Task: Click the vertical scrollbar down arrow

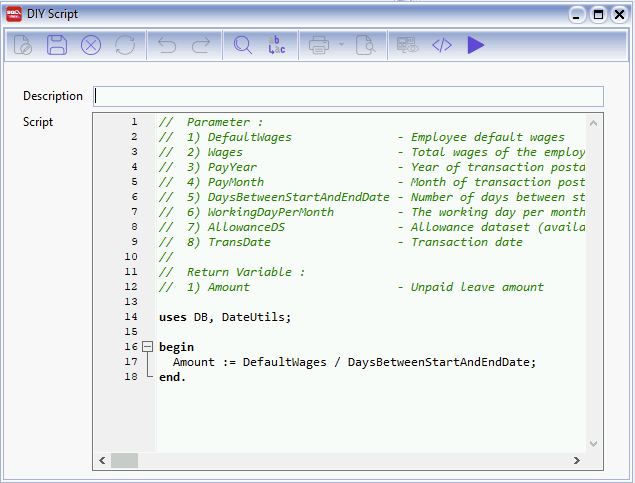Action: pyautogui.click(x=593, y=443)
